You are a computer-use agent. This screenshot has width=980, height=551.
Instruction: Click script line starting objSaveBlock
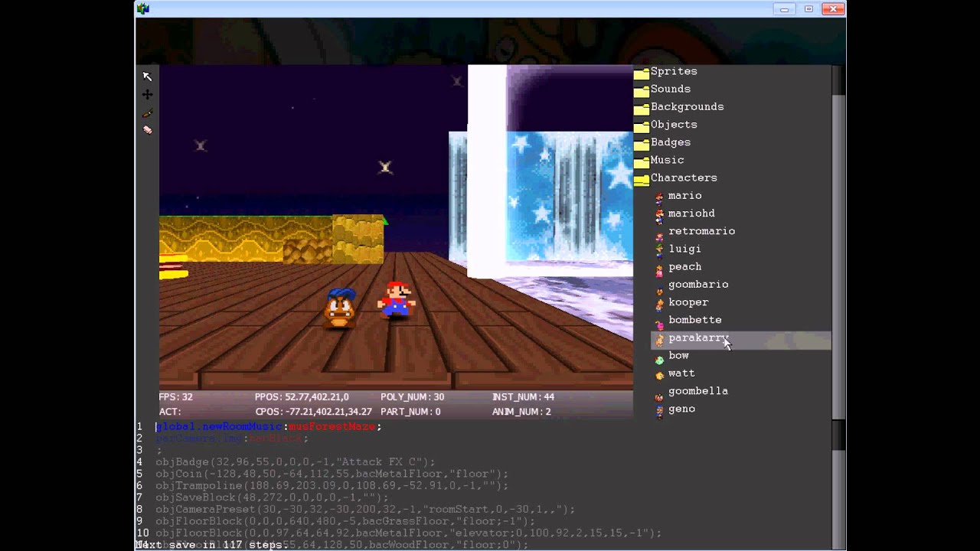[272, 497]
